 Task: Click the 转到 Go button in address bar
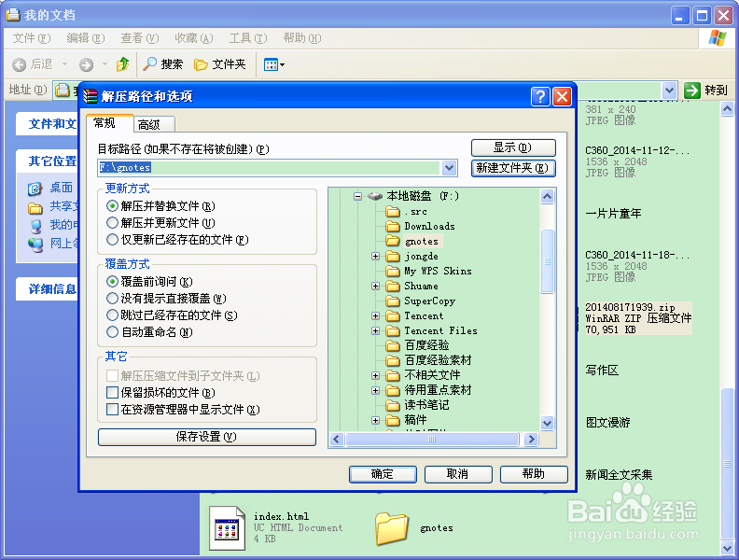(706, 90)
